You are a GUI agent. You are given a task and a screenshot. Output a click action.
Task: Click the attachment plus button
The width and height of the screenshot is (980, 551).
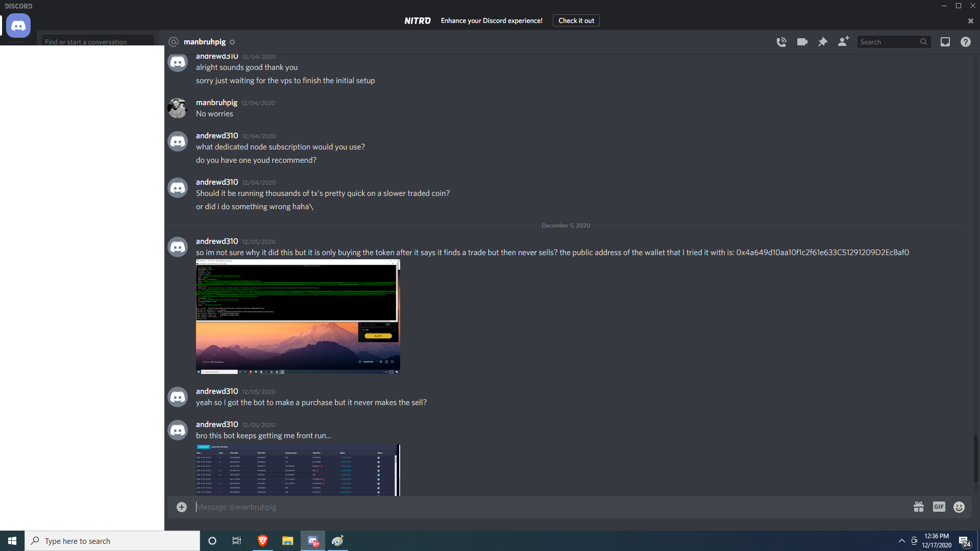coord(182,507)
